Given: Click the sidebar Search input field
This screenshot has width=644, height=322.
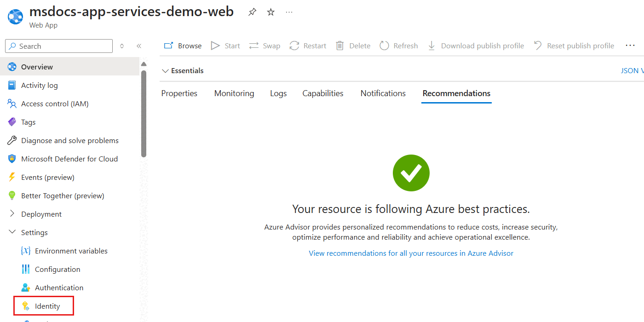Looking at the screenshot, I should pyautogui.click(x=59, y=46).
